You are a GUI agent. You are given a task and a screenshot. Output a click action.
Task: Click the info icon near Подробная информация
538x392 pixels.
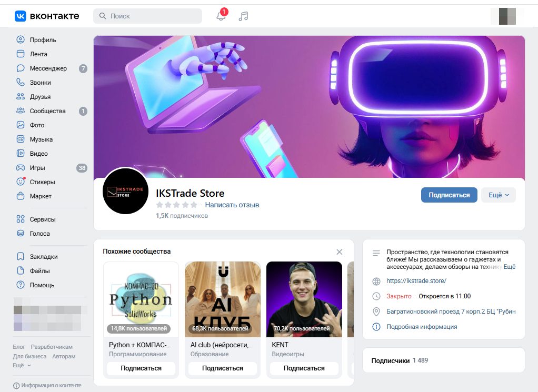point(376,327)
